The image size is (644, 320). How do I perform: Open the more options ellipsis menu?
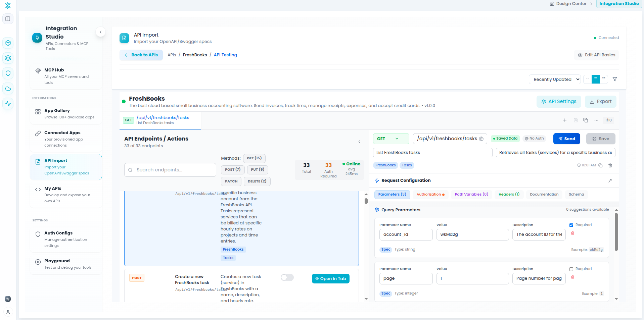596,120
